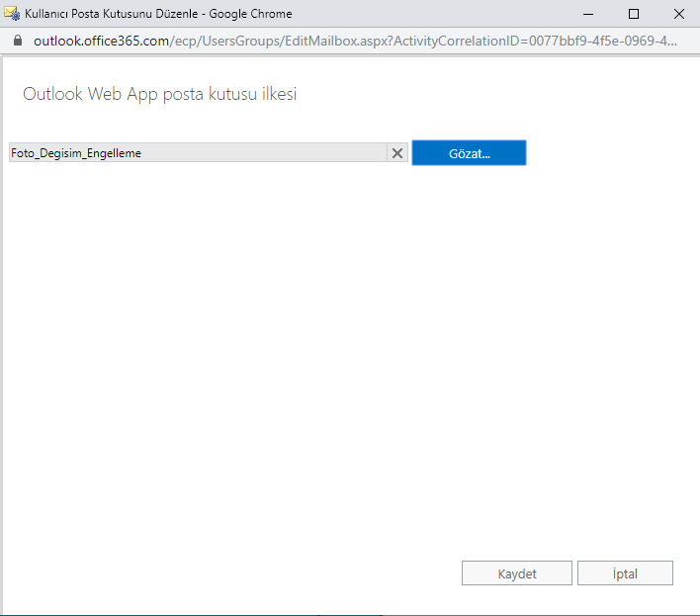Clear the Foto_Degisim_Engelleme policy with X icon
700x616 pixels.
tap(397, 153)
